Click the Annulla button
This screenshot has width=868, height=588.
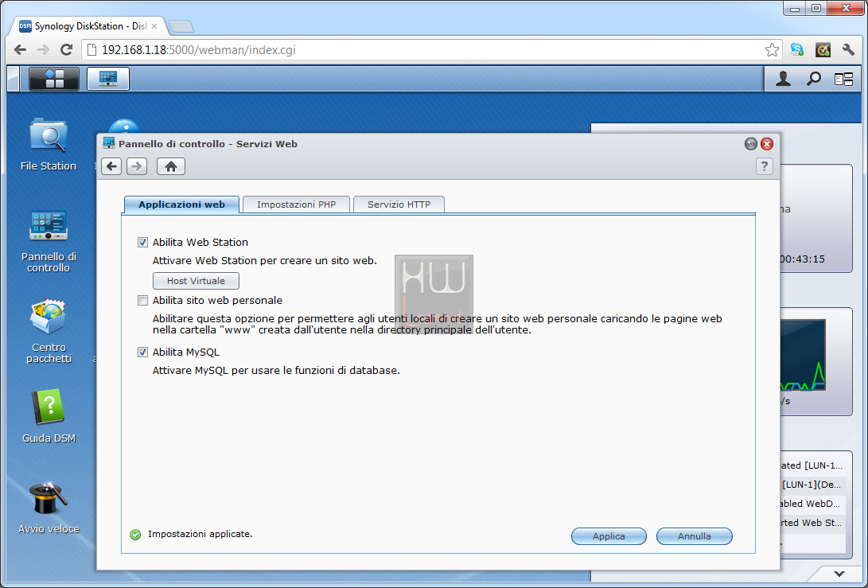(x=695, y=536)
